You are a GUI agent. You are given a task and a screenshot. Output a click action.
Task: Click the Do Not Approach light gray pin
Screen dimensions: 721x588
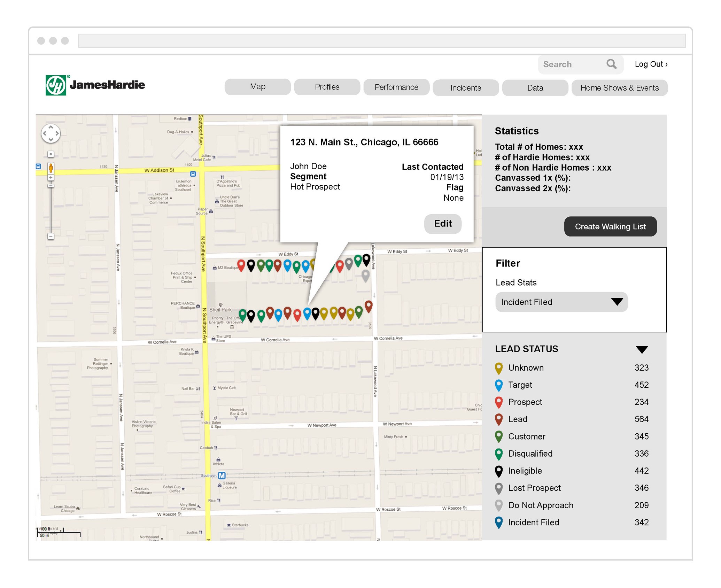click(499, 505)
